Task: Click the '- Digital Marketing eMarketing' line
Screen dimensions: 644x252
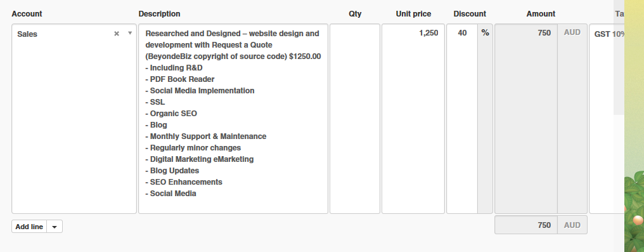Action: pos(200,159)
